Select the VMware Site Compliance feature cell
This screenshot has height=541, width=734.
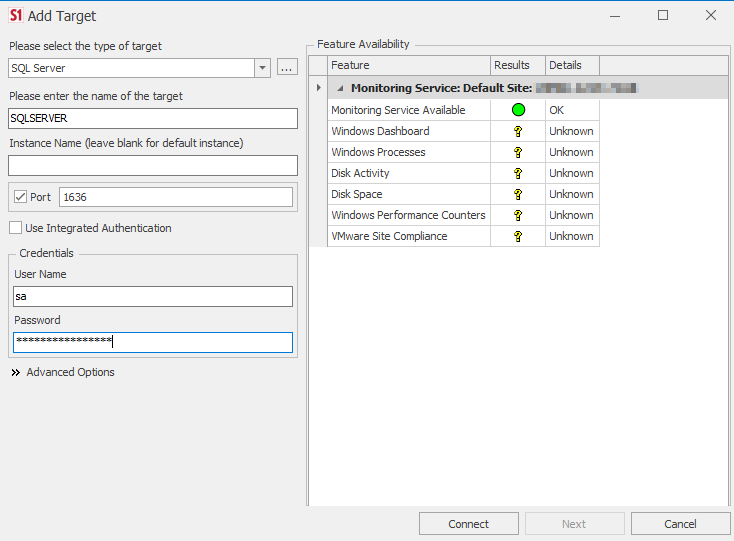click(409, 236)
